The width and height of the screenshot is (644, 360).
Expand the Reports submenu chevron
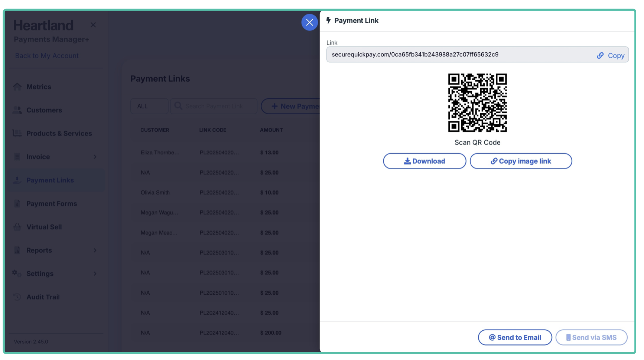(x=95, y=251)
